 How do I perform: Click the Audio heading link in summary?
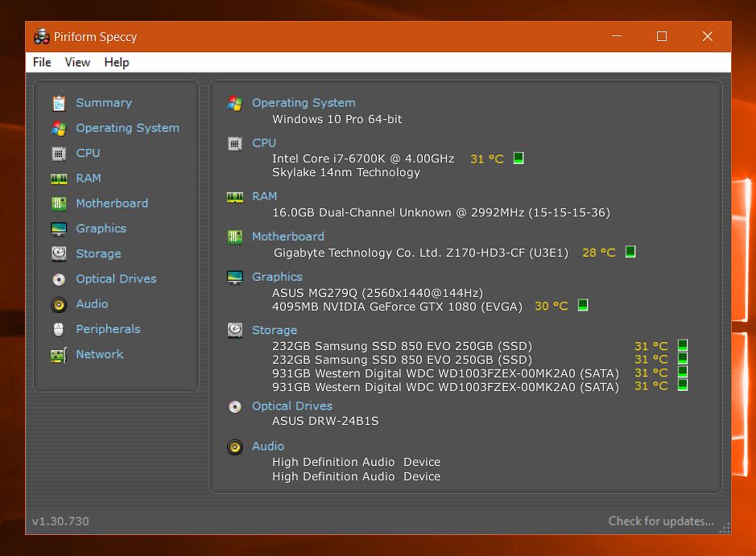[268, 446]
